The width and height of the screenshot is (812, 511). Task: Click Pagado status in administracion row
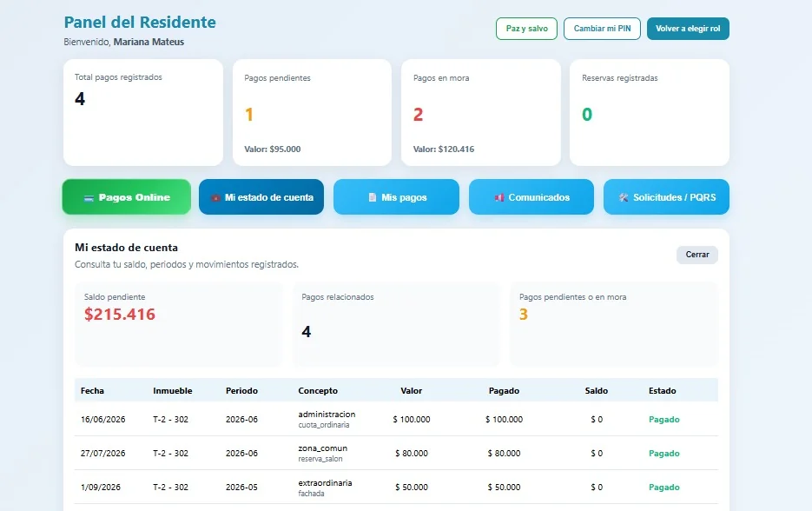coord(663,419)
